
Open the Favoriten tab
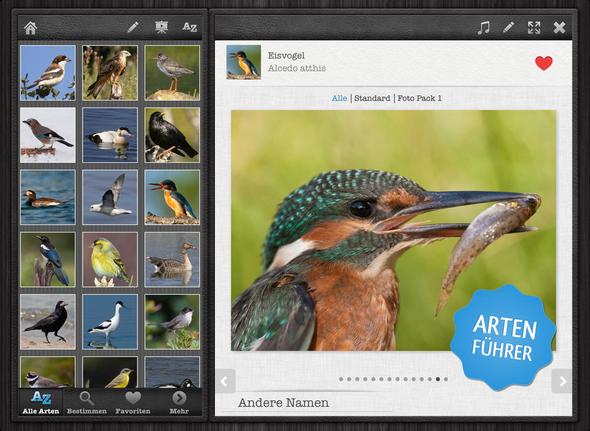tap(133, 402)
